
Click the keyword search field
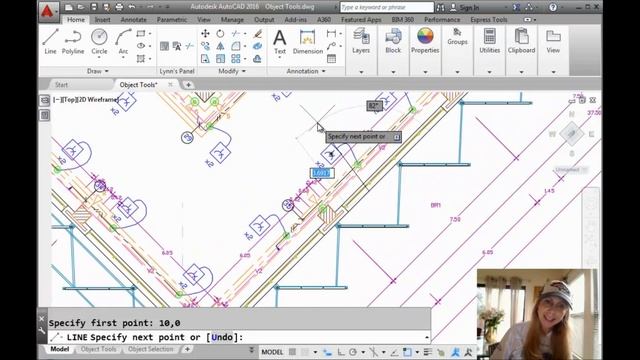[x=387, y=7]
